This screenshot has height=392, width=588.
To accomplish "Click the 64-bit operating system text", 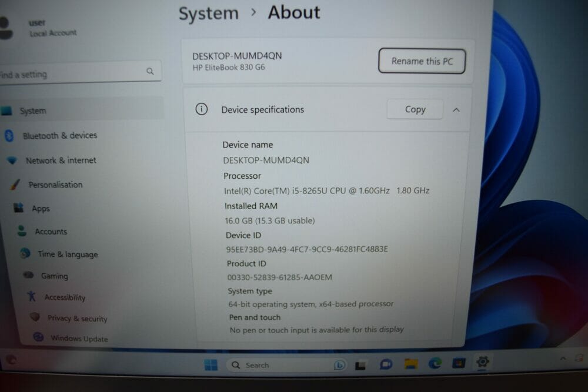I will (311, 304).
